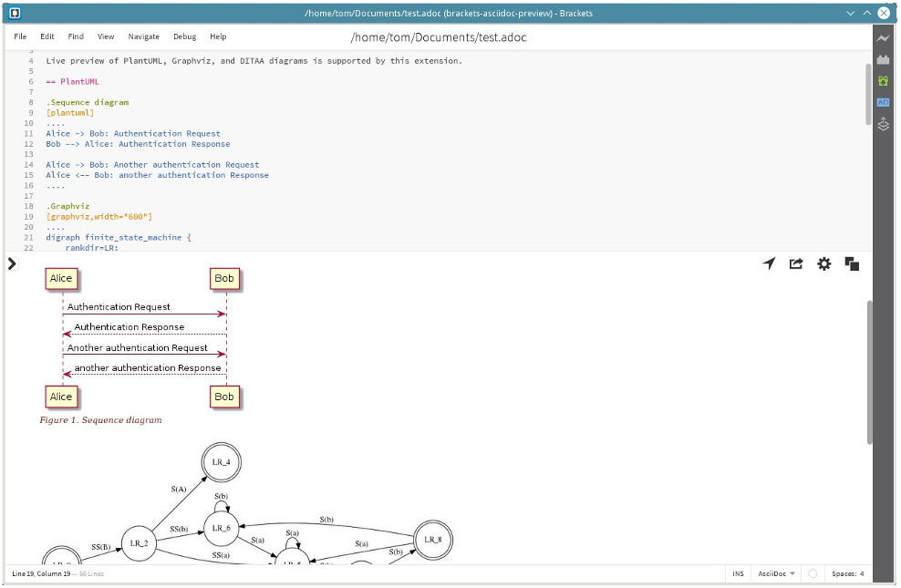This screenshot has height=588, width=901.
Task: Toggle the AsciiDoc preview AD icon
Action: click(x=883, y=102)
